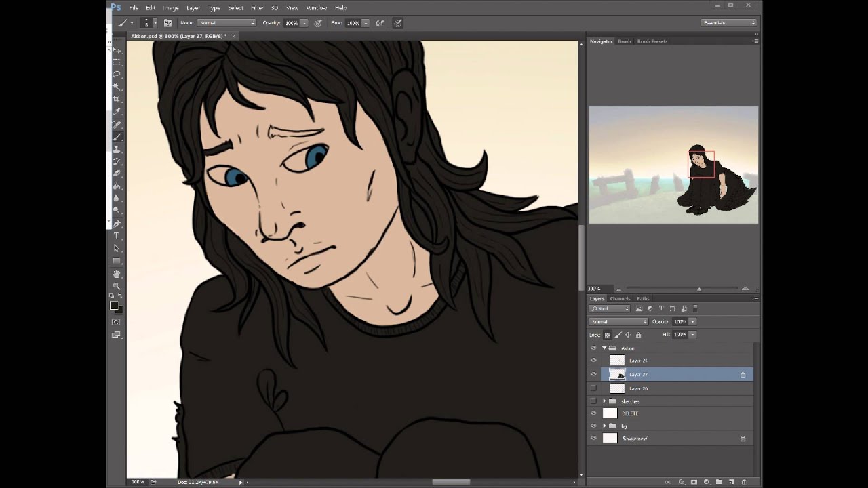Expand the bg group
Viewport: 868px width, 488px height.
coord(604,426)
